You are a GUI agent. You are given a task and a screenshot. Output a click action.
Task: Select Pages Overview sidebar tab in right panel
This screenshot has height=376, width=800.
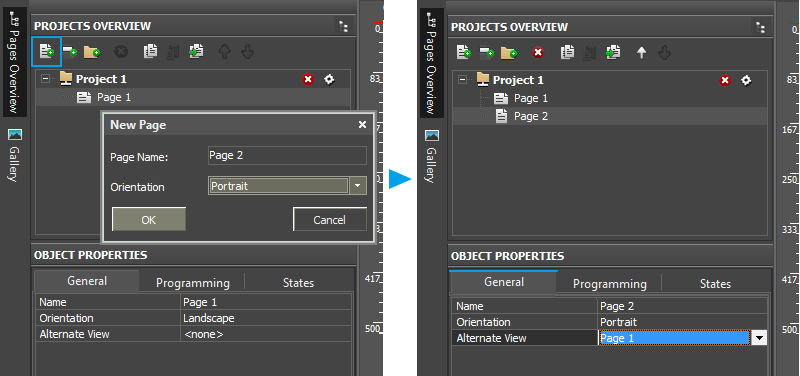pyautogui.click(x=432, y=63)
